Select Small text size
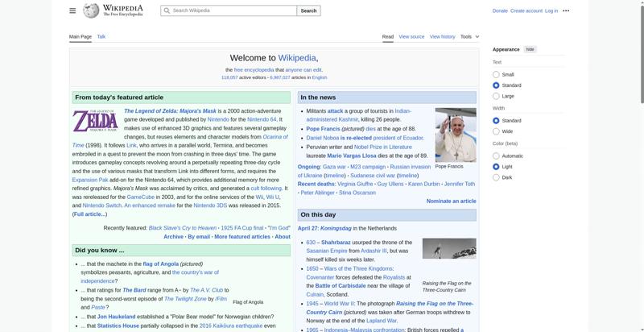The width and height of the screenshot is (644, 332). [496, 75]
